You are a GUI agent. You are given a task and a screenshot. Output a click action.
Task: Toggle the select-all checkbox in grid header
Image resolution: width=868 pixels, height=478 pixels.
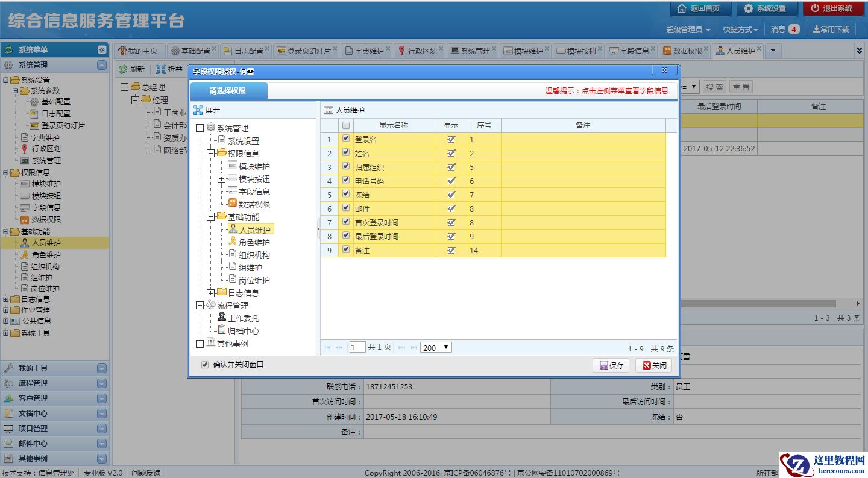345,125
